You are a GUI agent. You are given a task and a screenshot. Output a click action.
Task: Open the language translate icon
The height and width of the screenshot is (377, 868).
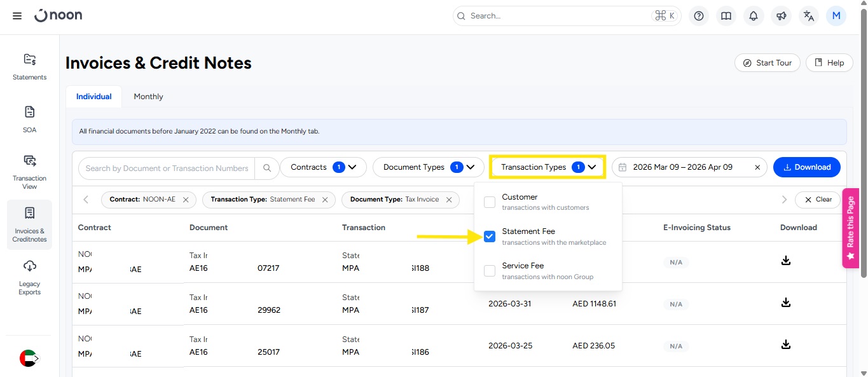[808, 16]
